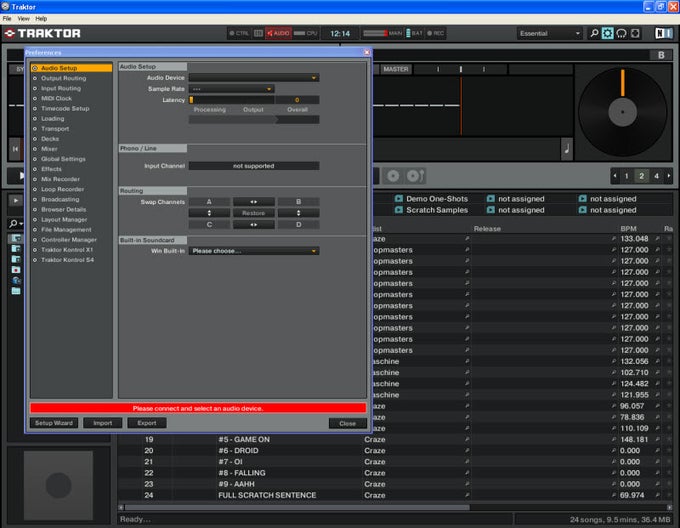Viewport: 680px width, 528px height.
Task: Select the Track Collection tree icon
Action: click(16, 238)
